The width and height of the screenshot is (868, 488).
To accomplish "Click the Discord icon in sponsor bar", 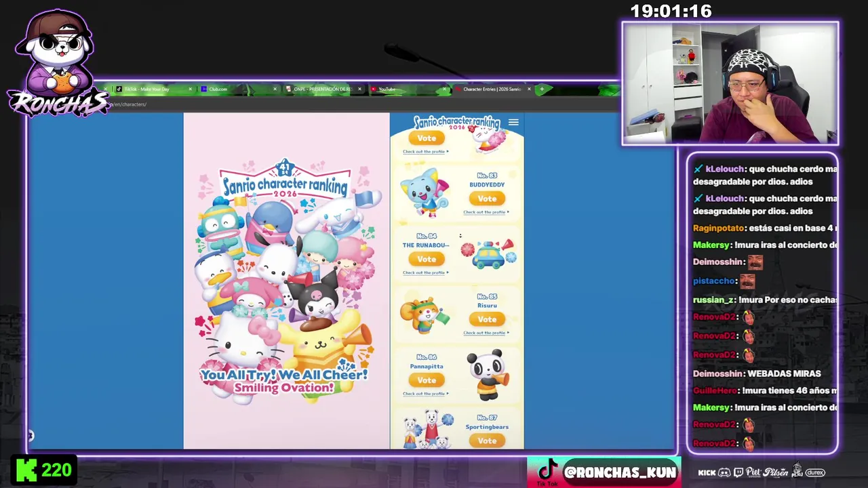I will (x=724, y=472).
